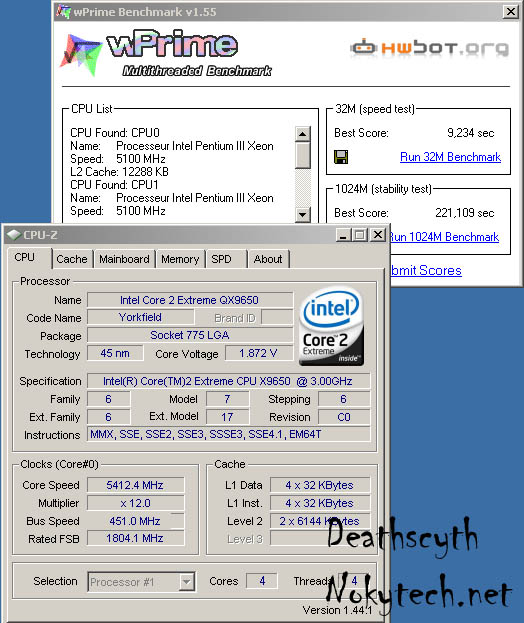Open the About tab
Image resolution: width=524 pixels, height=623 pixels.
click(x=268, y=259)
